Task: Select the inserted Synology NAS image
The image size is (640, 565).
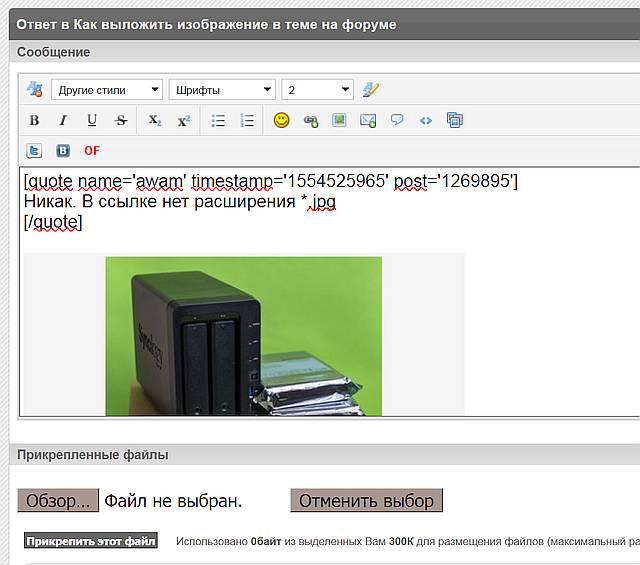Action: 244,336
